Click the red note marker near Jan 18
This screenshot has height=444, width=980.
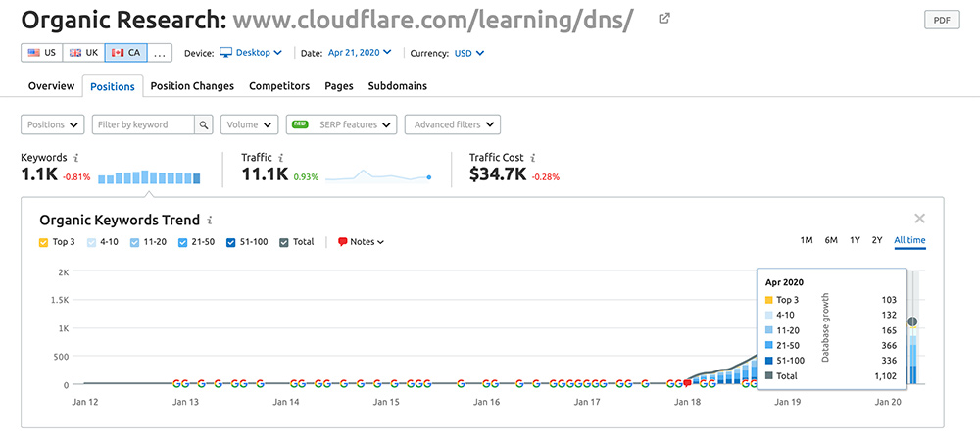click(688, 383)
